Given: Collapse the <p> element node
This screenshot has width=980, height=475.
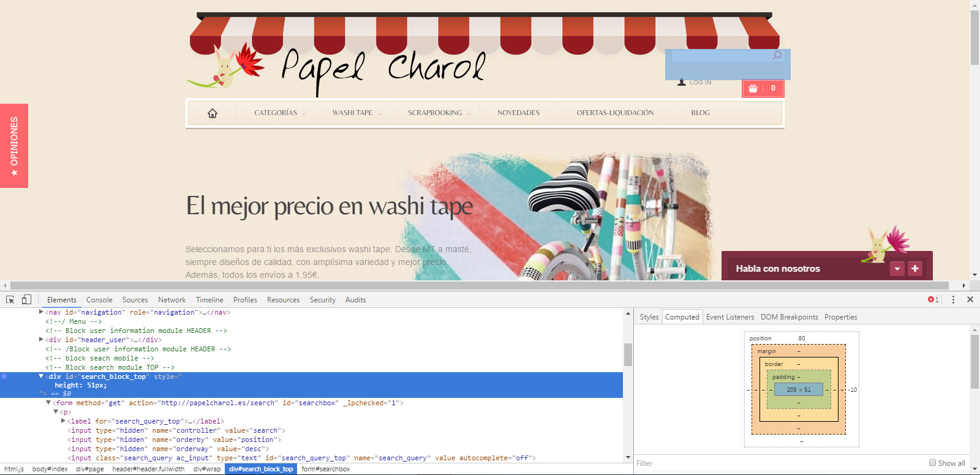Looking at the screenshot, I should tap(56, 412).
